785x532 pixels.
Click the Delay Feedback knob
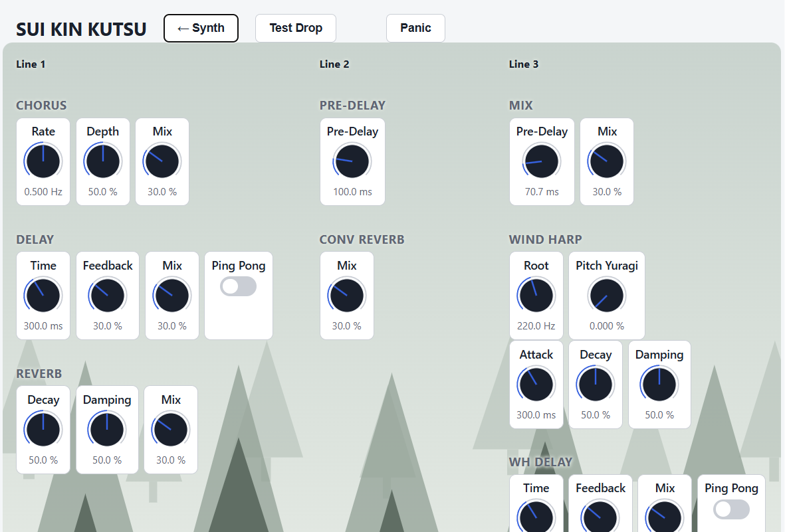point(107,296)
